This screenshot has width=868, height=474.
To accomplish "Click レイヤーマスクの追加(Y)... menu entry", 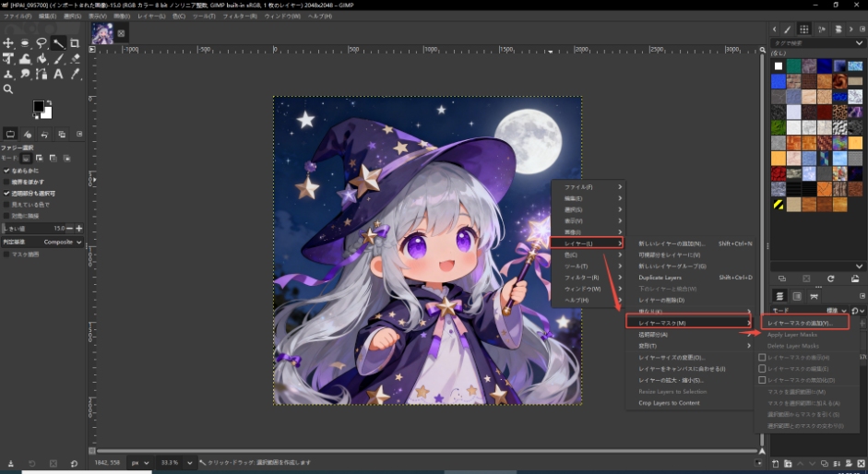I will click(x=801, y=324).
